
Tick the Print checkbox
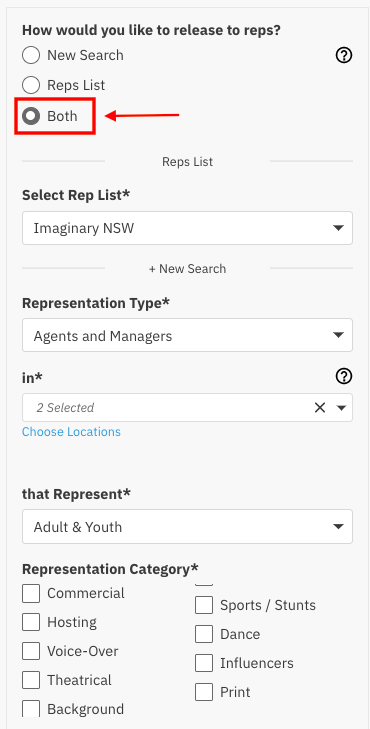pyautogui.click(x=204, y=692)
